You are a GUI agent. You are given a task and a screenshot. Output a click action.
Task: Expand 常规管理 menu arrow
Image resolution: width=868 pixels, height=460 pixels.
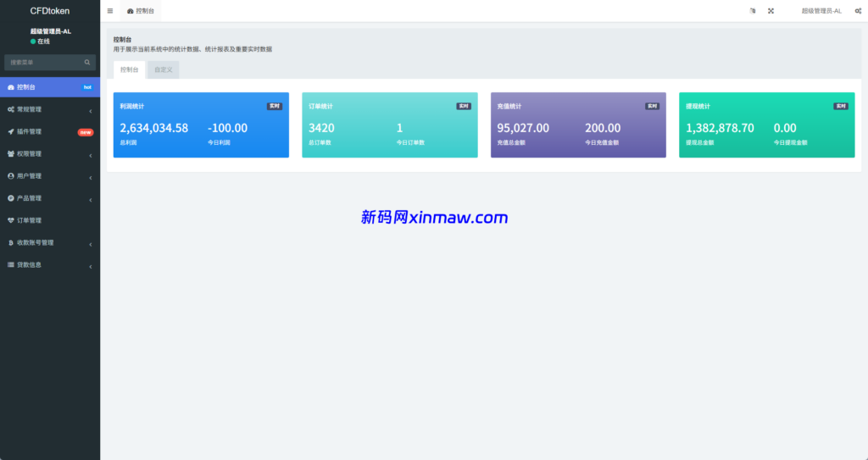click(x=90, y=111)
